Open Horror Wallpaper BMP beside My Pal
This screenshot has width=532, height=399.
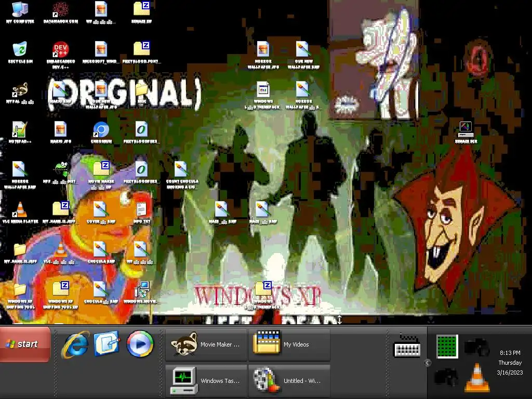coord(20,176)
